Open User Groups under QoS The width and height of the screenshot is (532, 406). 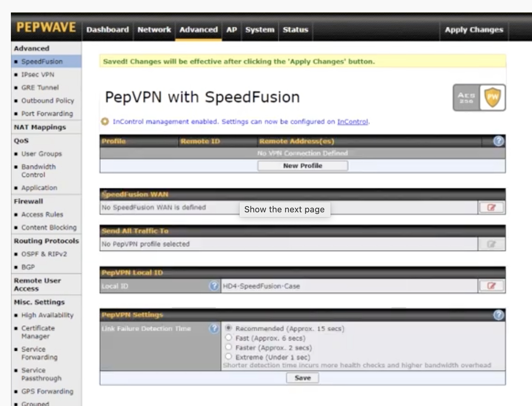click(x=42, y=154)
